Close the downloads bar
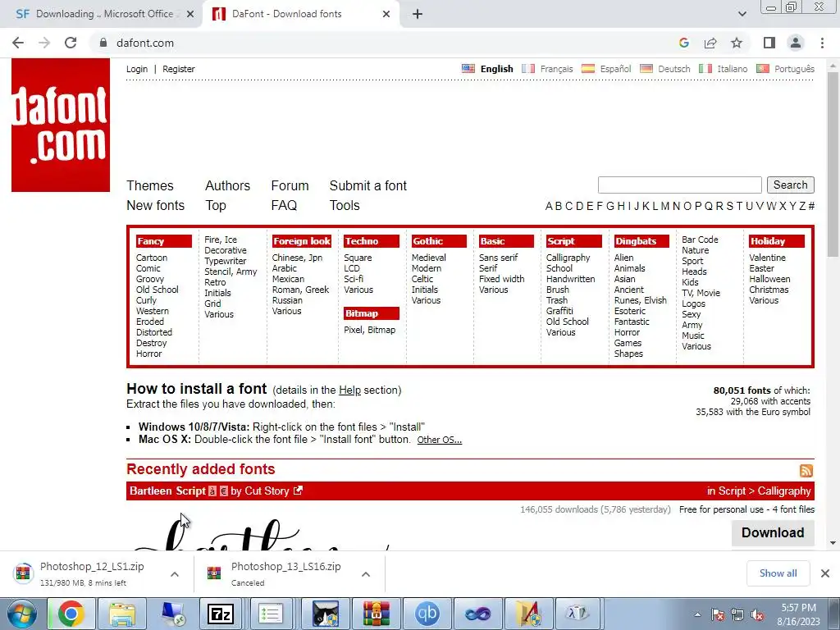 point(825,573)
